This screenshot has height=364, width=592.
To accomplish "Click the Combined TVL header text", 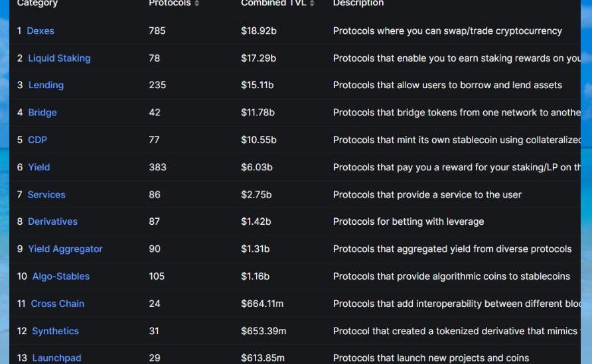I will (x=273, y=3).
